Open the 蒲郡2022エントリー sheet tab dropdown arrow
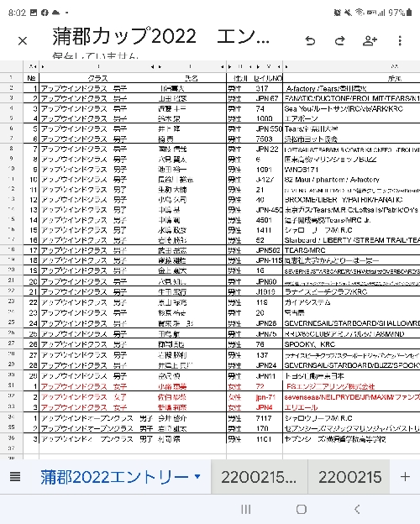 197,476
